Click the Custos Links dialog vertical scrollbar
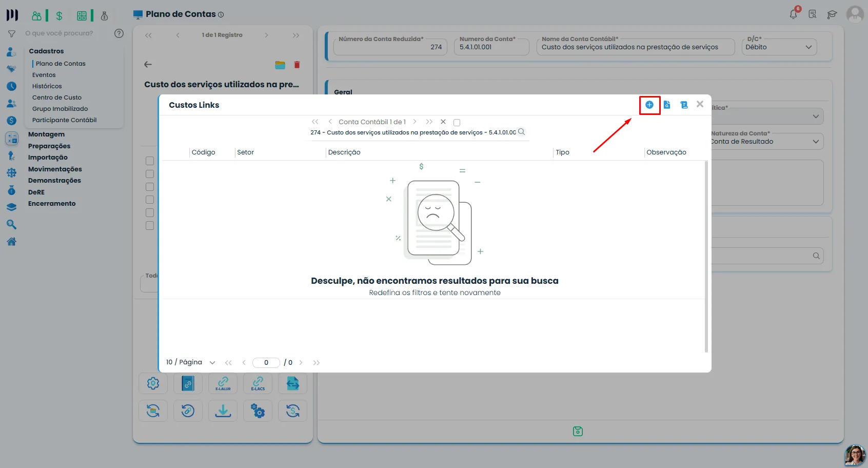The height and width of the screenshot is (468, 868). tap(706, 257)
